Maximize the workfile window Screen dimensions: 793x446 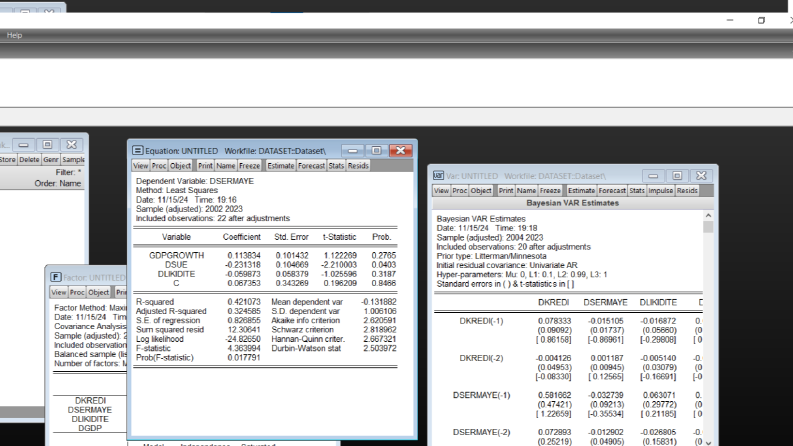tap(47, 145)
